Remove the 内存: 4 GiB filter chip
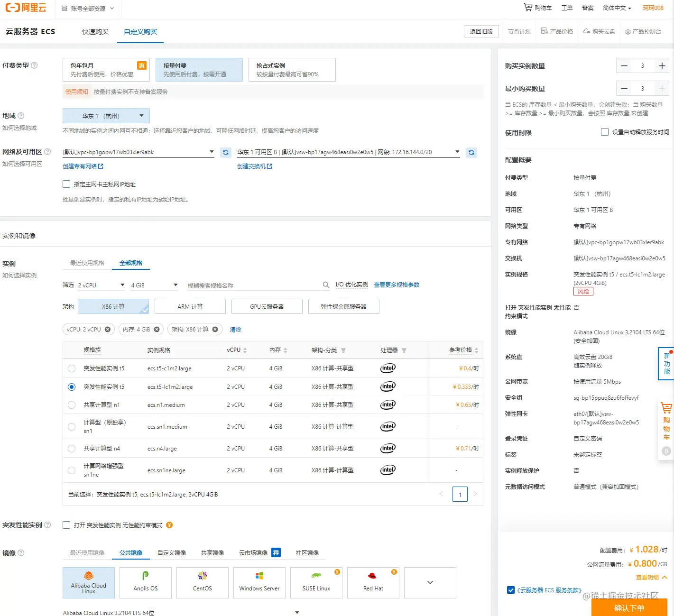The height and width of the screenshot is (616, 674). (x=157, y=329)
